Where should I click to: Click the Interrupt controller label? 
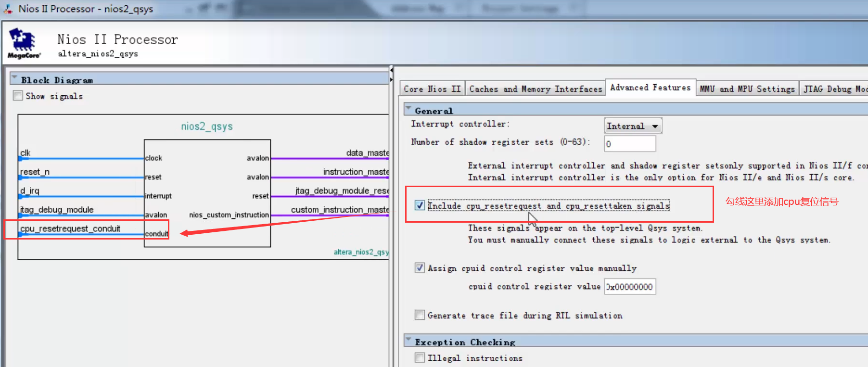point(460,124)
